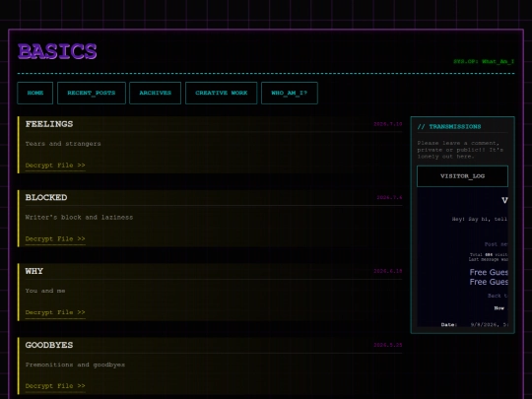Open Decrypt File link under BLOCKED
This screenshot has width=532, height=399.
55,238
